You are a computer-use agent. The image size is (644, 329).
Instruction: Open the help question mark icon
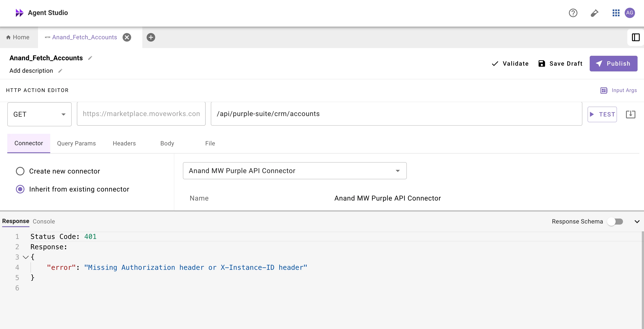[573, 13]
